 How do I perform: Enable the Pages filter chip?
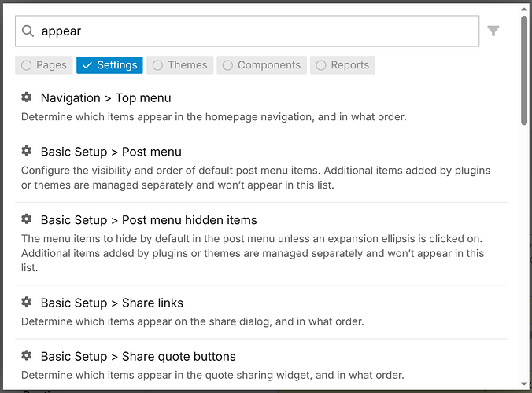pos(44,65)
